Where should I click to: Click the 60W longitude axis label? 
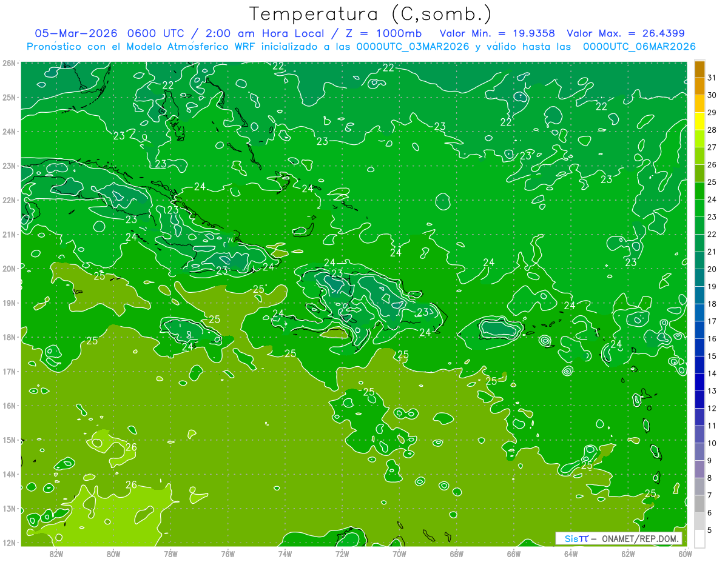click(686, 554)
